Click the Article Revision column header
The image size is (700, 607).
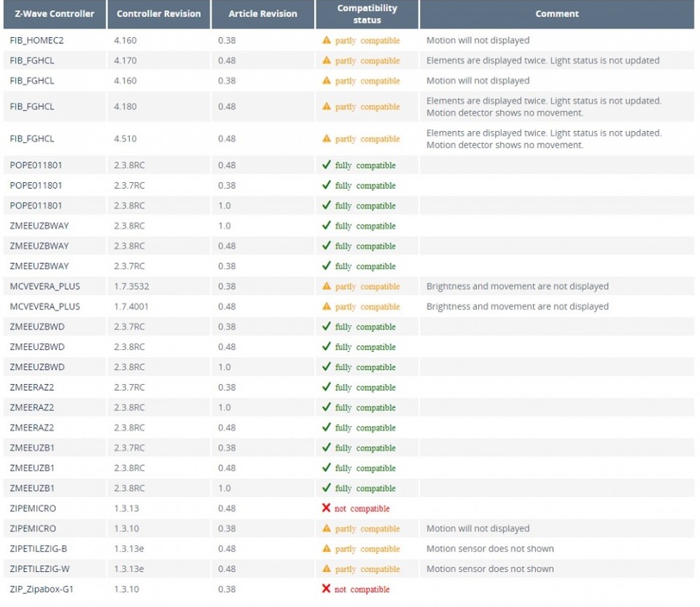(262, 14)
